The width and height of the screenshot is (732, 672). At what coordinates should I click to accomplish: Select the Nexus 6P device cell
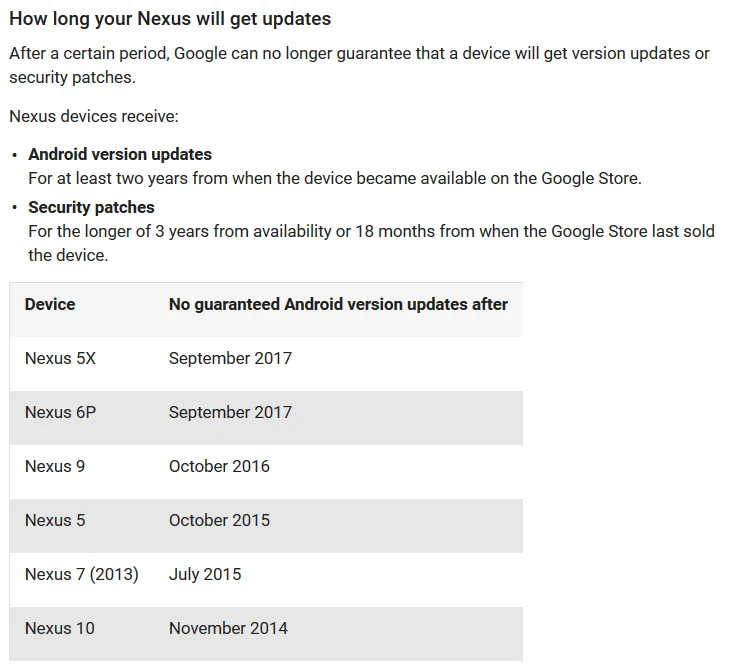point(60,412)
